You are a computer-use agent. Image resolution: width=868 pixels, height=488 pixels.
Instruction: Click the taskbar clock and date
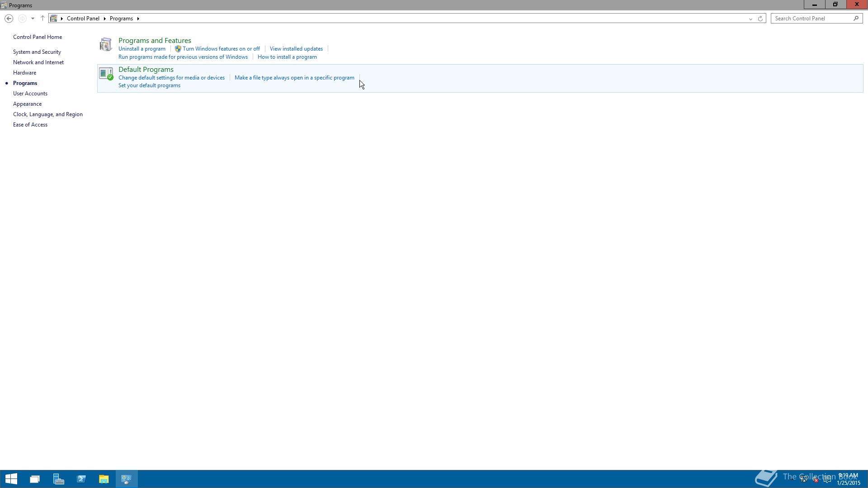pos(849,479)
